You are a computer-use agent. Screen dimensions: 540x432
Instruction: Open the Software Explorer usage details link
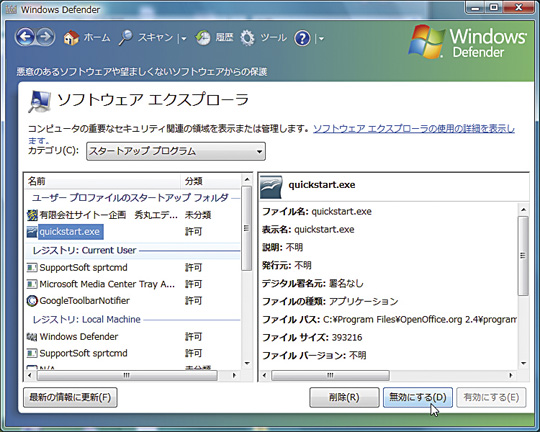pos(414,129)
